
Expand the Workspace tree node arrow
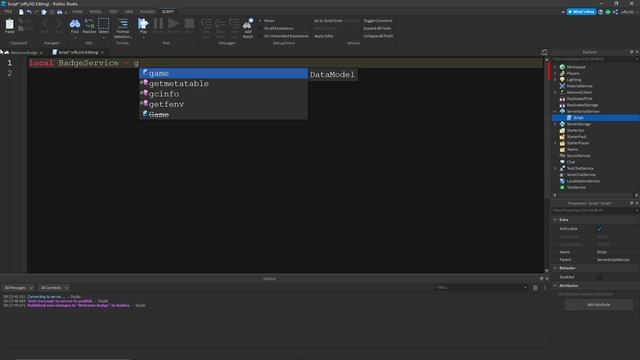point(555,67)
